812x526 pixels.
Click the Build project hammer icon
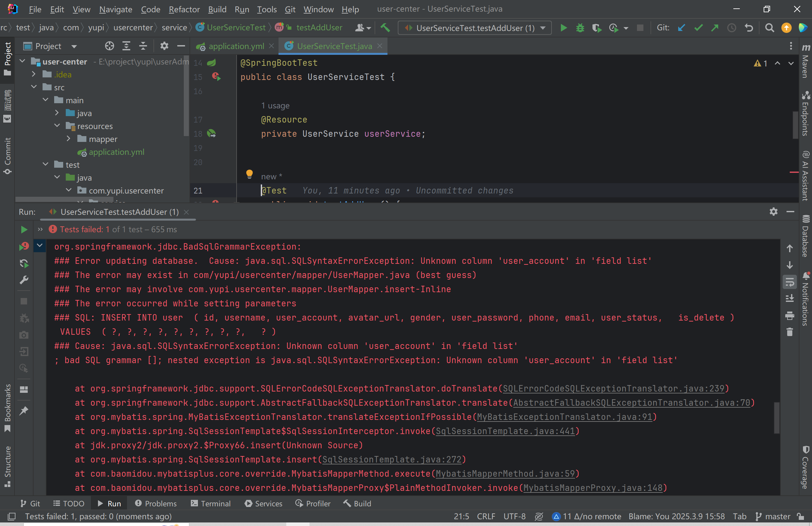385,28
